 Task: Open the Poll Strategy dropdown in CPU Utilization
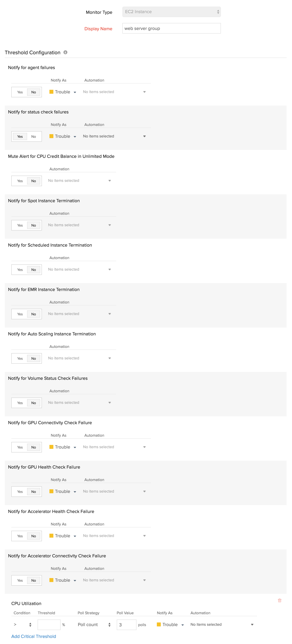click(x=94, y=625)
